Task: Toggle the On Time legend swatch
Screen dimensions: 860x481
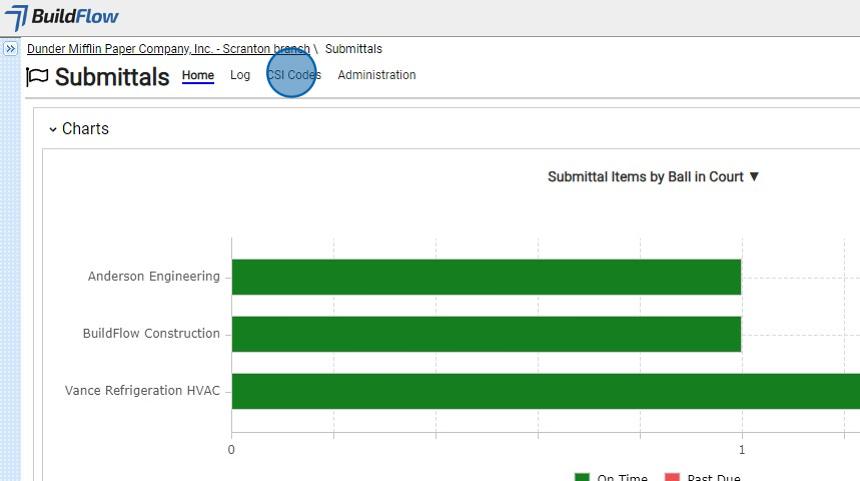Action: pos(582,477)
